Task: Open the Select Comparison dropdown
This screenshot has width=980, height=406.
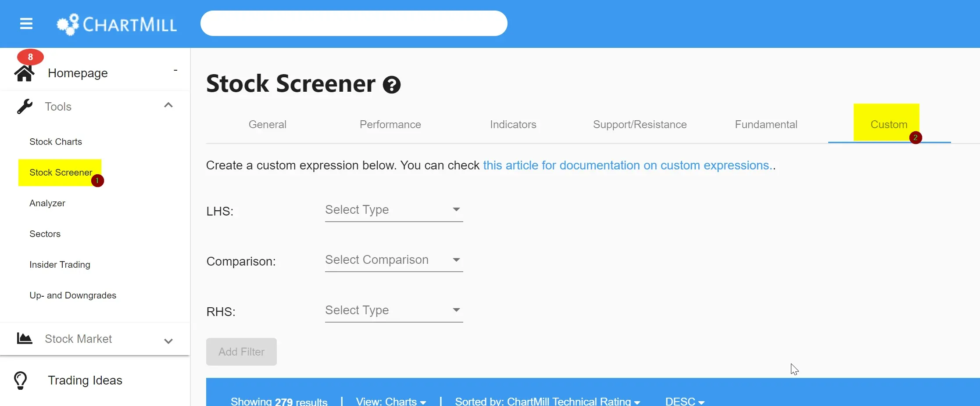Action: (x=393, y=260)
